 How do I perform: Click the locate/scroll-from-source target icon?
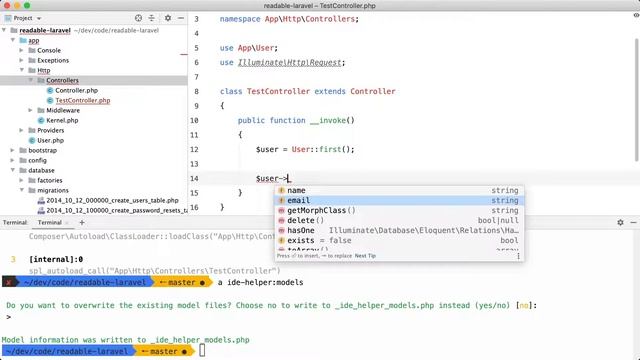click(138, 18)
